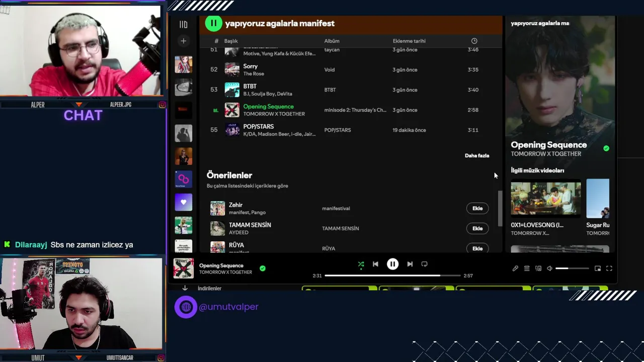
Task: Click the Sorry album cover thumbnail
Action: pyautogui.click(x=232, y=69)
